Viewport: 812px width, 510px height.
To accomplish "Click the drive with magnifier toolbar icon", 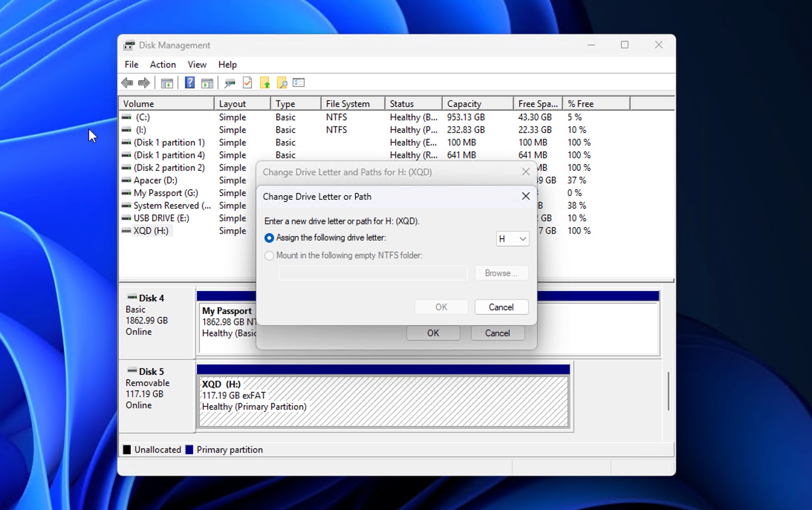I will pos(230,83).
